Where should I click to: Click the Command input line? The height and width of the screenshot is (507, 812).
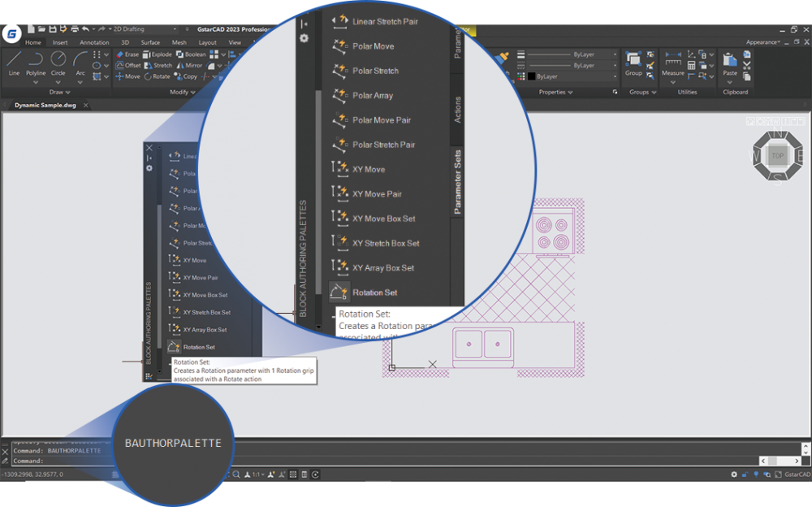383,461
